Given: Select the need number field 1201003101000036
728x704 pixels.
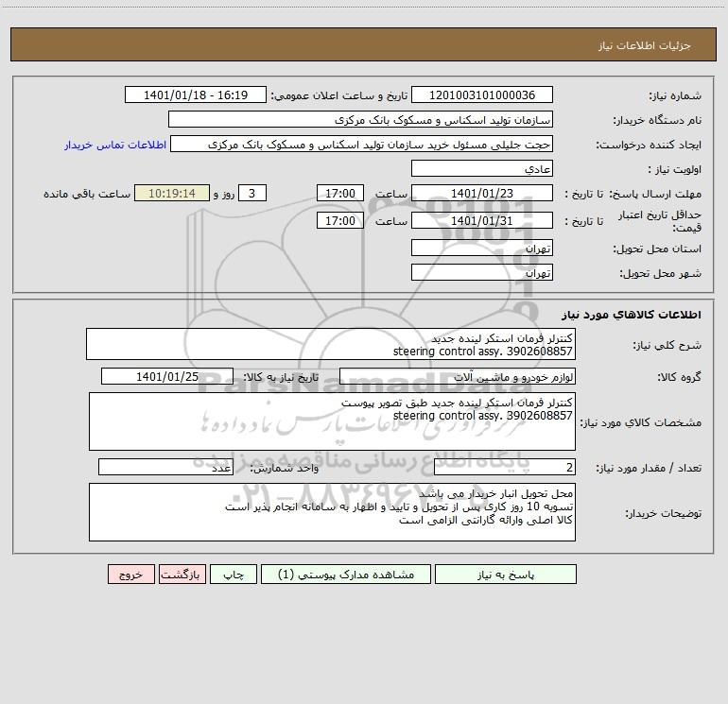Looking at the screenshot, I should point(482,94).
